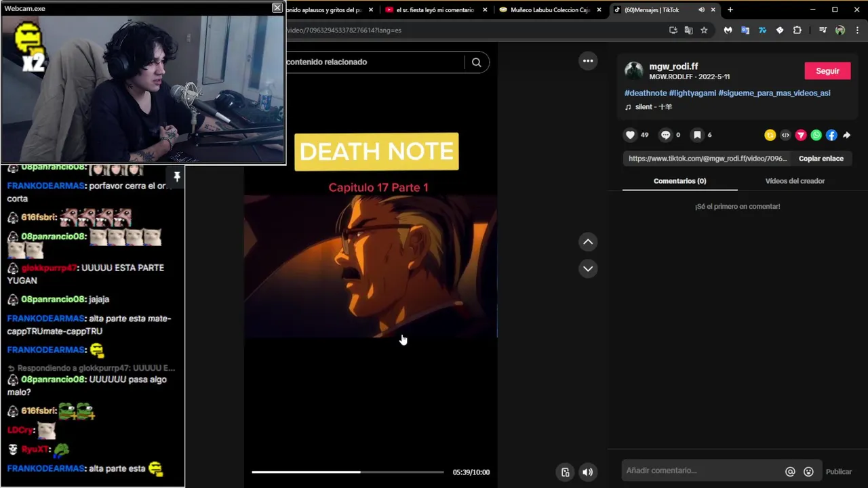Click the contenido relacionado search field
This screenshot has height=488, width=868.
click(374, 62)
